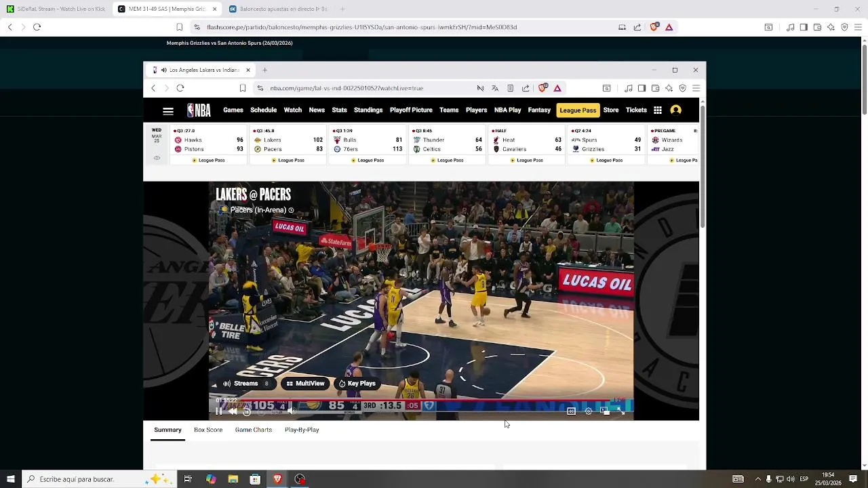Image resolution: width=868 pixels, height=488 pixels.
Task: Open Brave Wallet icon in outer toolbar
Action: [x=817, y=27]
